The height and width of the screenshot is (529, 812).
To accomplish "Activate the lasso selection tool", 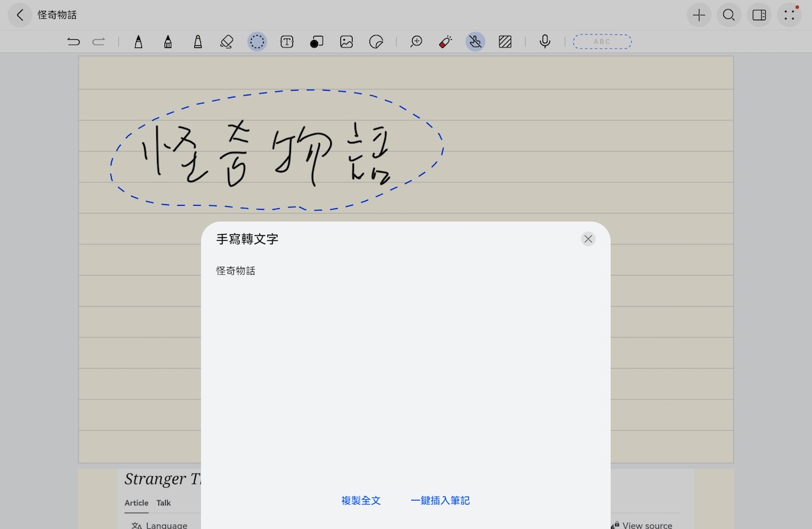I will [257, 42].
